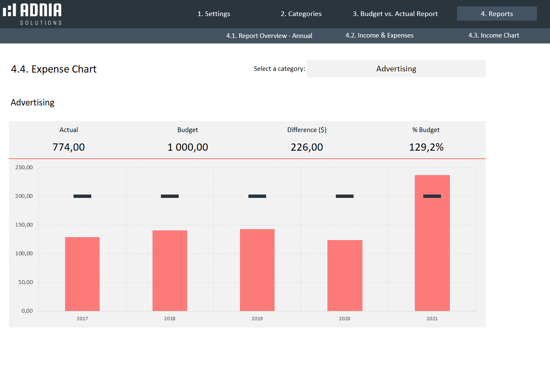
Task: Click the 2019 budget marker dash
Action: coord(257,196)
